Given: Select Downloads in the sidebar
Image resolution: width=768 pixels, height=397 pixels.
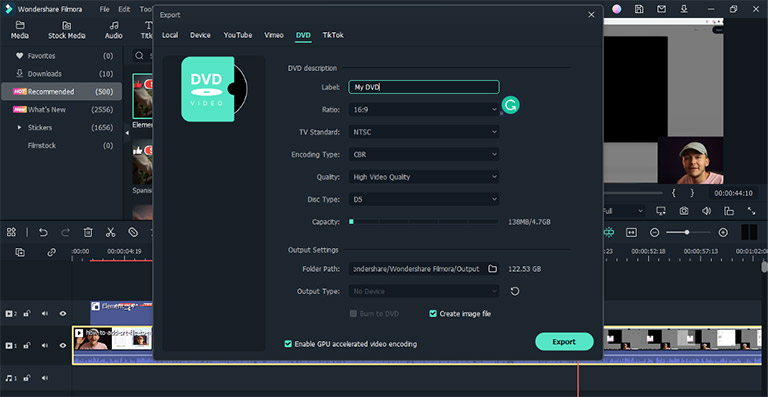Looking at the screenshot, I should (62, 74).
